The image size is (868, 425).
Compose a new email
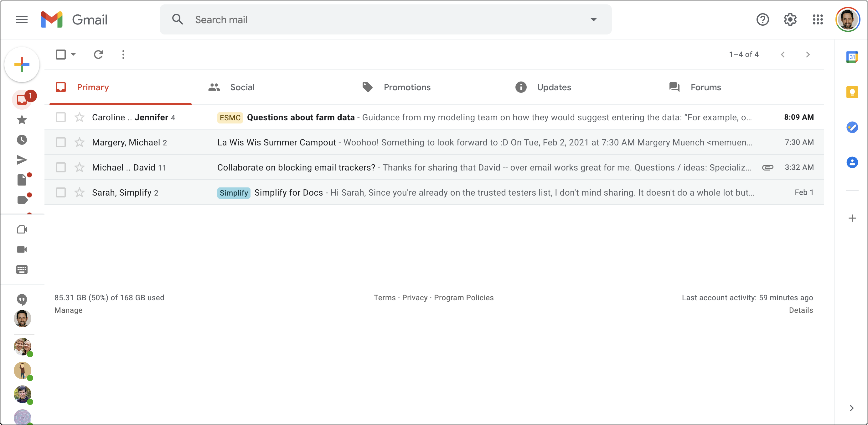(22, 64)
